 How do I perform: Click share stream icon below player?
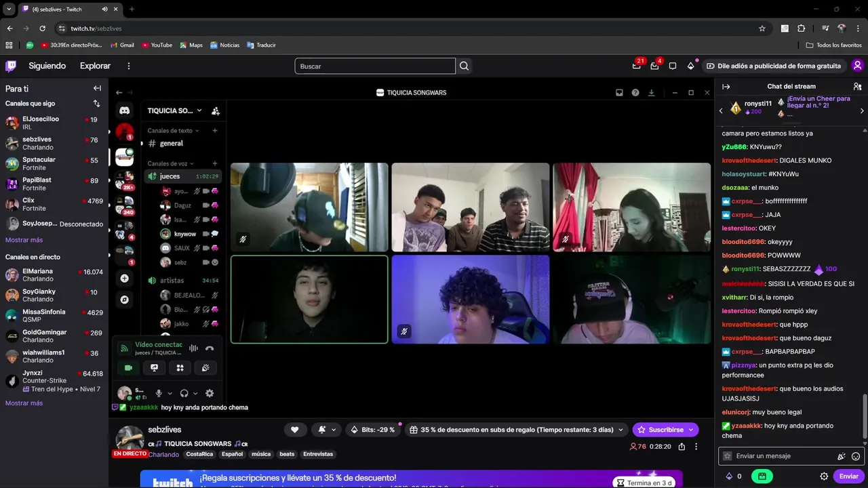click(x=682, y=447)
